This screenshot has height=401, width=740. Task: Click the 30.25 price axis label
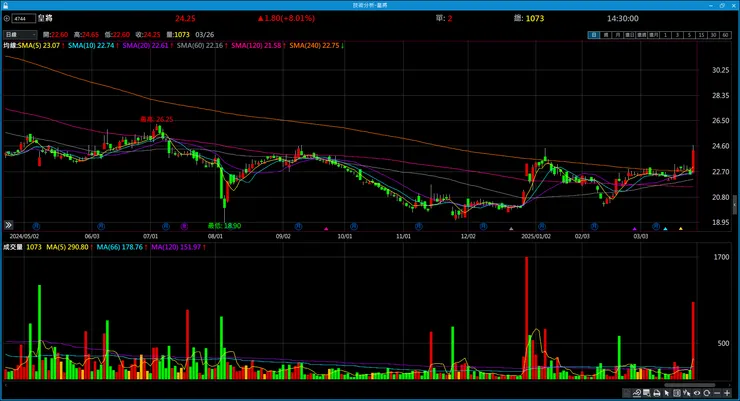point(721,70)
